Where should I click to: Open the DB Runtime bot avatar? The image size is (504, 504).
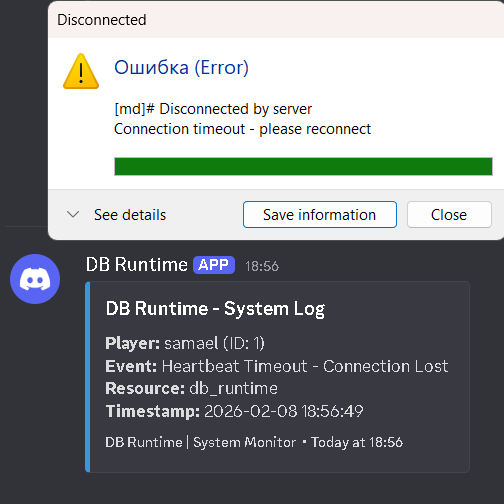pos(35,279)
